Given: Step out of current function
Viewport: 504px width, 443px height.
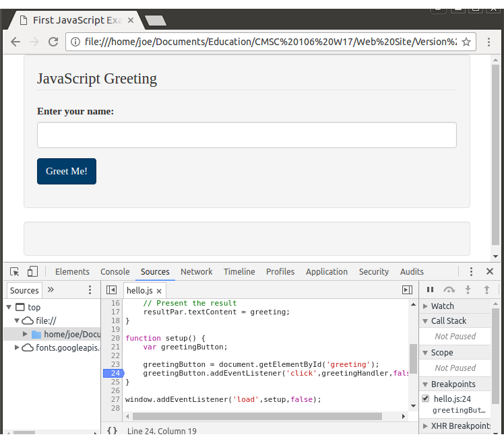Looking at the screenshot, I should click(x=487, y=289).
